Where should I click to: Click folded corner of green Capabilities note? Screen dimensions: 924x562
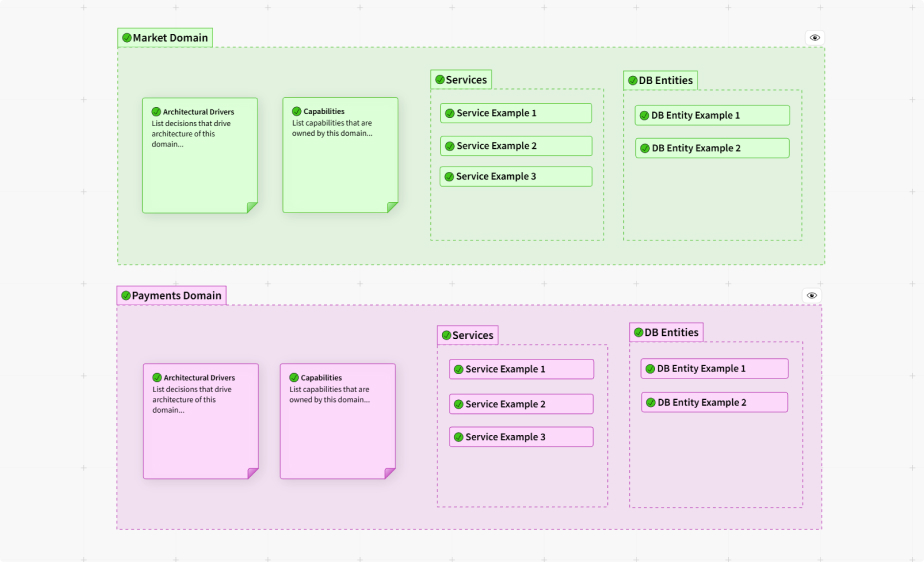point(392,207)
